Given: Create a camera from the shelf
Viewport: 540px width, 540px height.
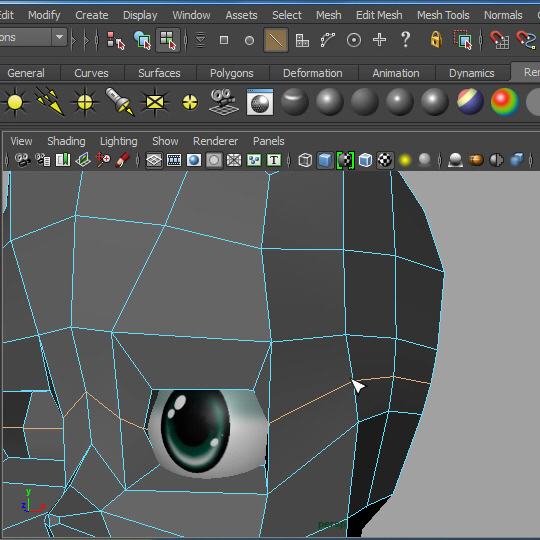Looking at the screenshot, I should 224,102.
